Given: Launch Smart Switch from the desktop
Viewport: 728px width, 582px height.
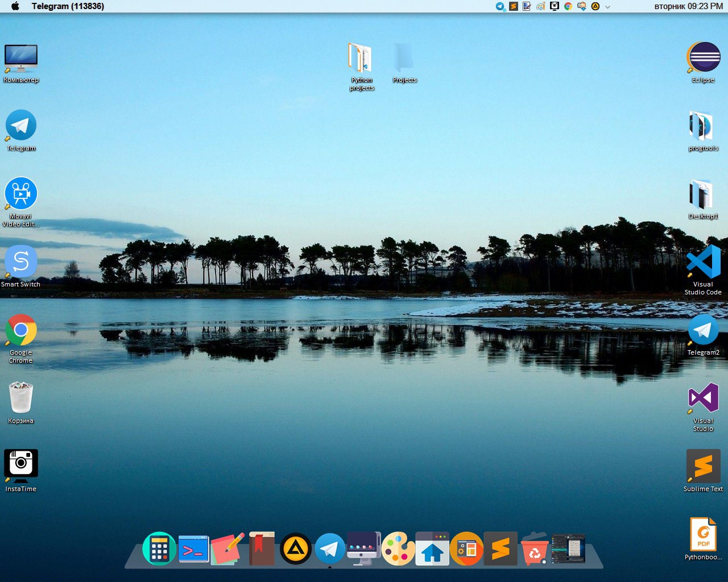Looking at the screenshot, I should tap(21, 267).
